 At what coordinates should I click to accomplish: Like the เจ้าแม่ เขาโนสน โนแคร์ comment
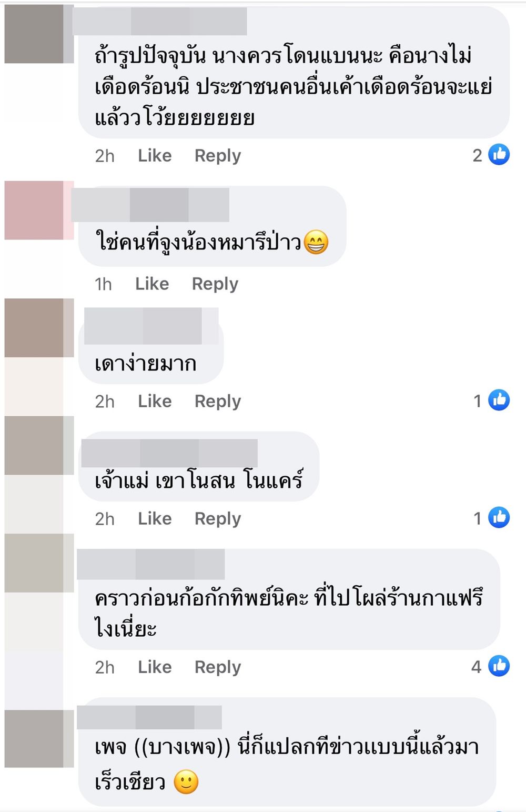tap(155, 518)
